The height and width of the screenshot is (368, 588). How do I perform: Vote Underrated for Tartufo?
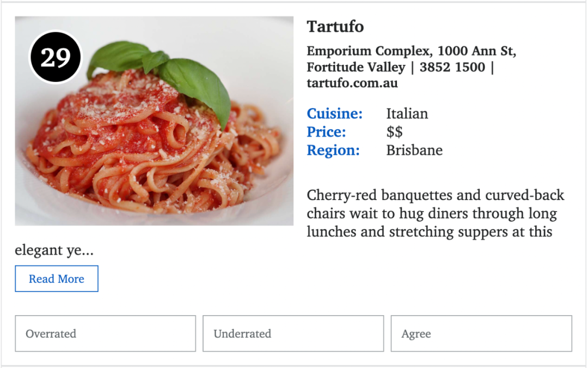pyautogui.click(x=293, y=334)
